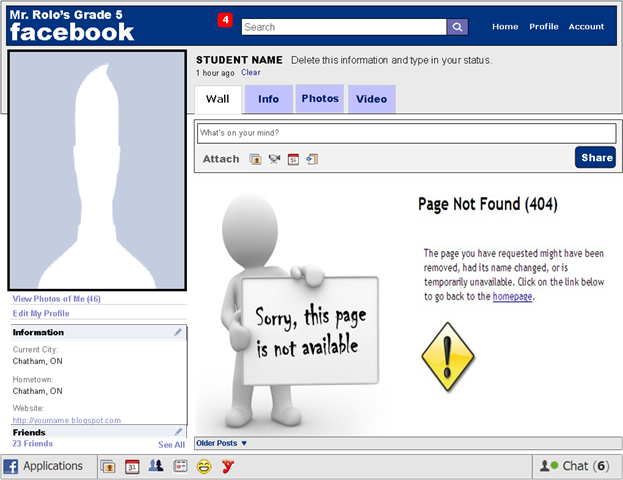The height and width of the screenshot is (480, 623).
Task: Go to Home in the top navigation
Action: pos(505,27)
